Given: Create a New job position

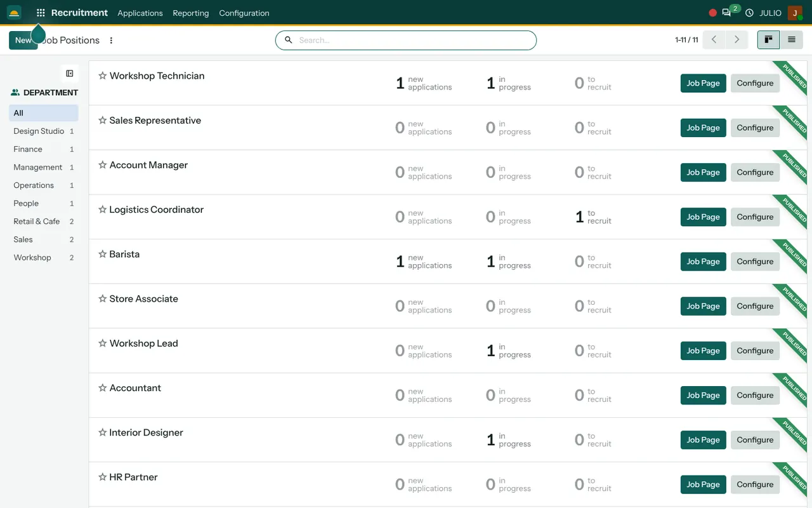Looking at the screenshot, I should 23,40.
